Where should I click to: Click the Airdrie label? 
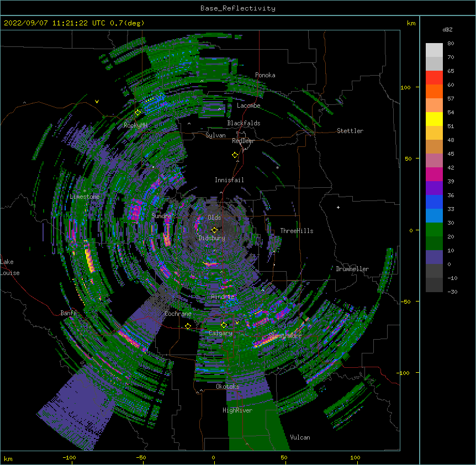223,297
